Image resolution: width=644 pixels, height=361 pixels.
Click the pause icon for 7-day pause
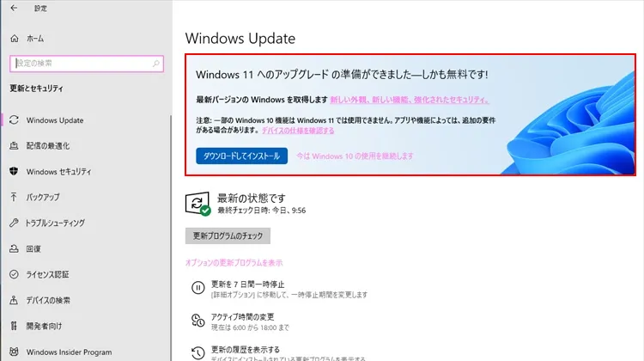pyautogui.click(x=198, y=288)
